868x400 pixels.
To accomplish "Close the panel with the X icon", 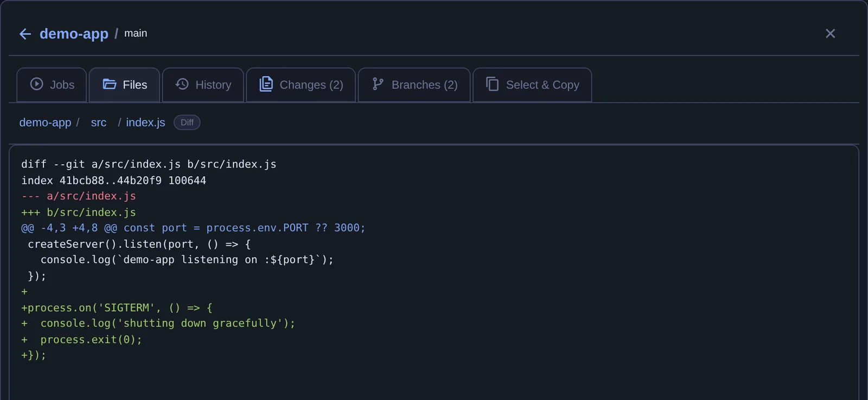I will [x=830, y=34].
